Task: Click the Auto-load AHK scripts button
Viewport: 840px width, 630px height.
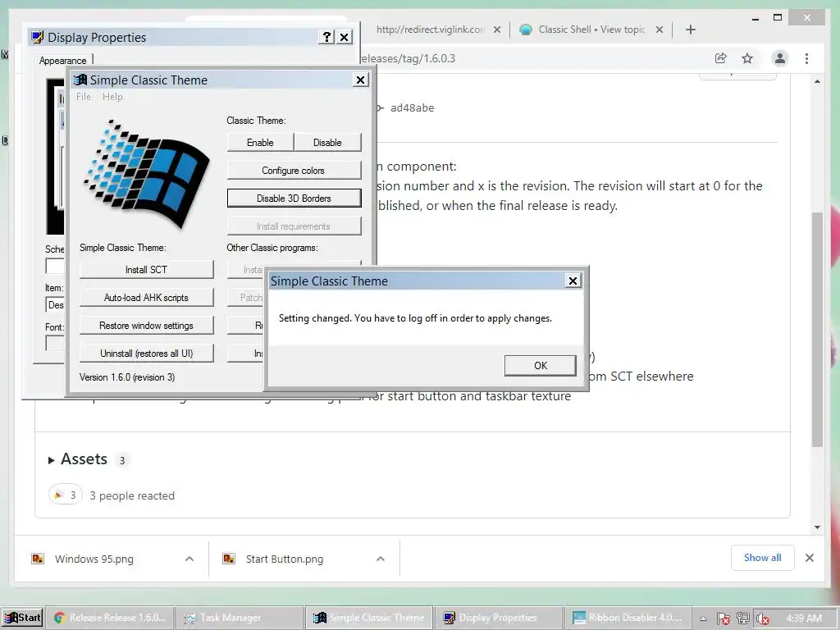Action: pos(146,297)
